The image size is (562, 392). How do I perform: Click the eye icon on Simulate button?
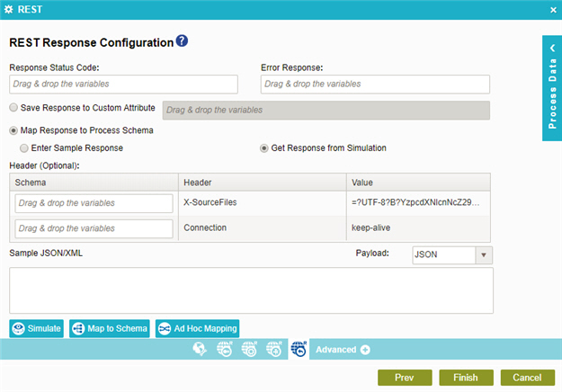click(x=18, y=328)
